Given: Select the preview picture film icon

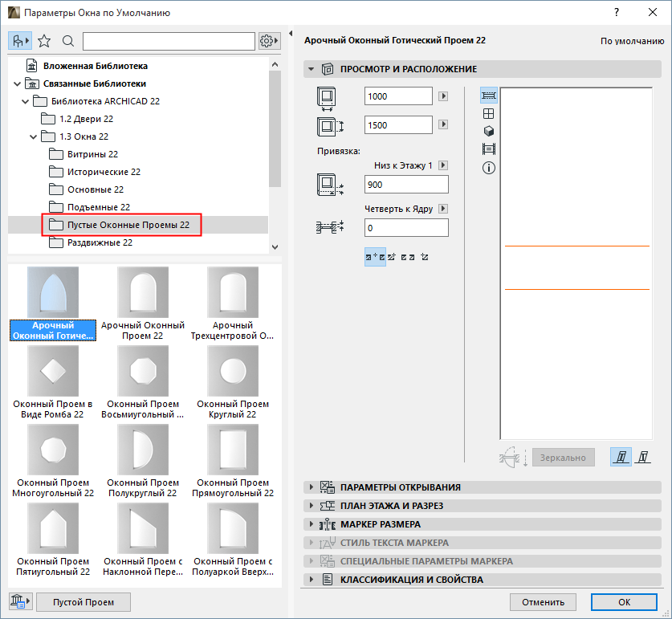Looking at the screenshot, I should pos(489,149).
